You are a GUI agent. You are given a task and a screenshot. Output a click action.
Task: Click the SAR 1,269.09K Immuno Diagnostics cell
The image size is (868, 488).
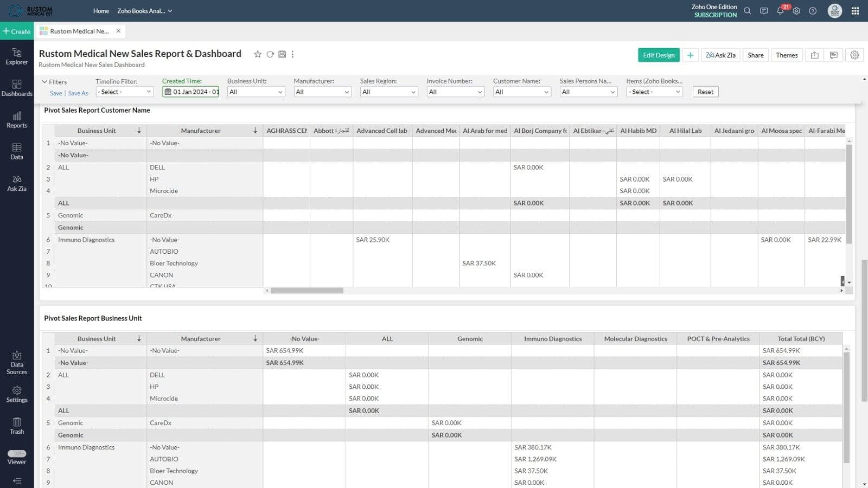pyautogui.click(x=552, y=459)
